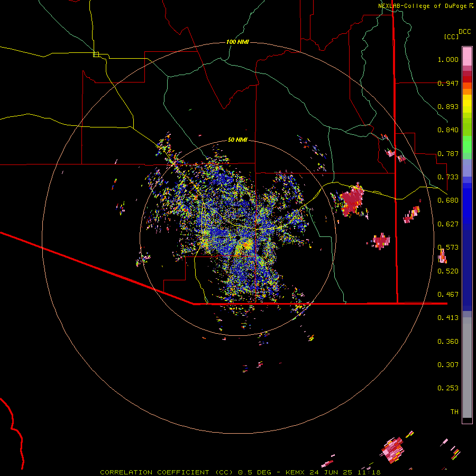Click the [CC] legend unit label

click(x=452, y=36)
